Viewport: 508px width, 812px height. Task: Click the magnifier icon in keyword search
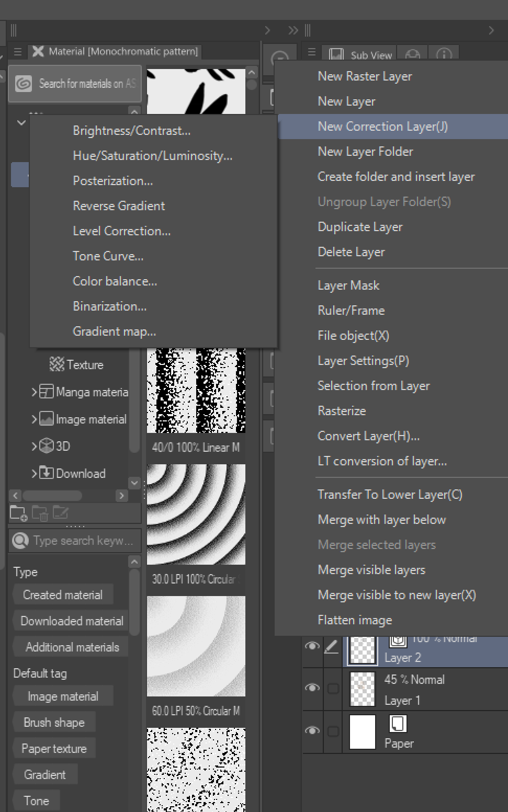click(20, 541)
